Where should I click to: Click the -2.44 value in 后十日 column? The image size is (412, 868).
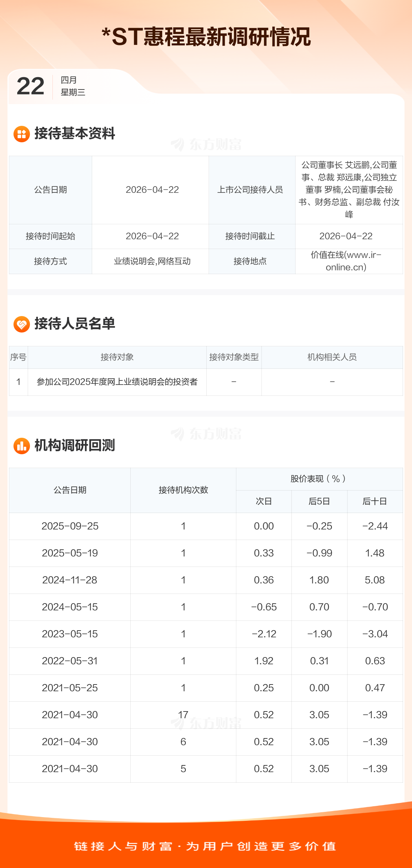pos(375,526)
